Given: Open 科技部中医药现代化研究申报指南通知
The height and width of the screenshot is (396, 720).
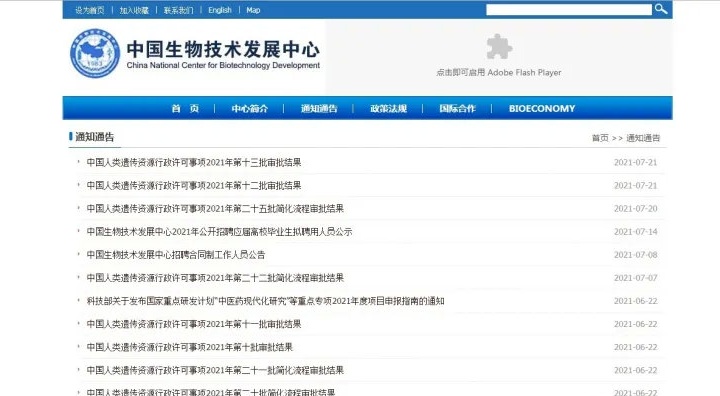Looking at the screenshot, I should coord(265,301).
